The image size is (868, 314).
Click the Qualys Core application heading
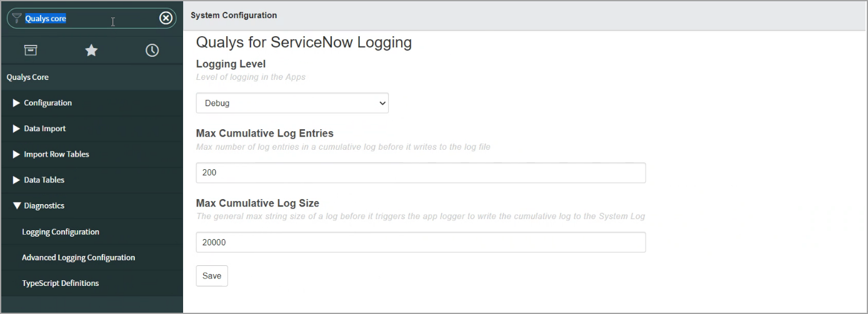tap(27, 77)
